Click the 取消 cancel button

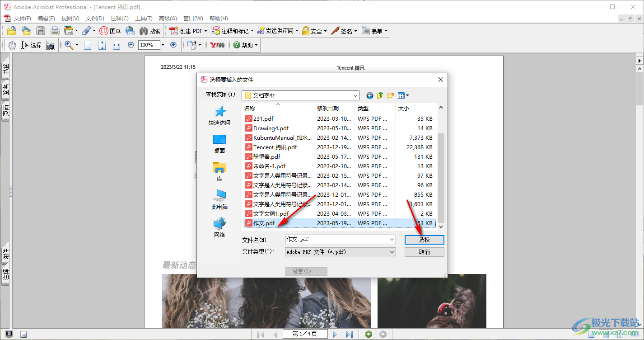click(425, 252)
